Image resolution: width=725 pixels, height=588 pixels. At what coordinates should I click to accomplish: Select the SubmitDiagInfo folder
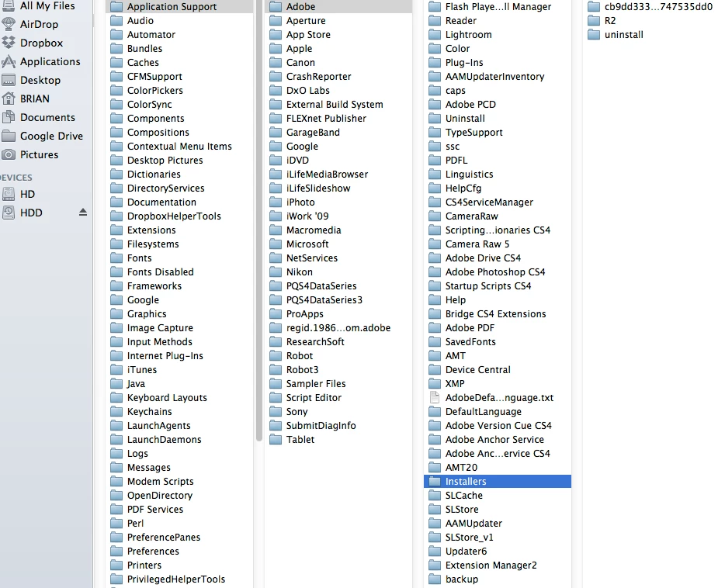[338, 425]
